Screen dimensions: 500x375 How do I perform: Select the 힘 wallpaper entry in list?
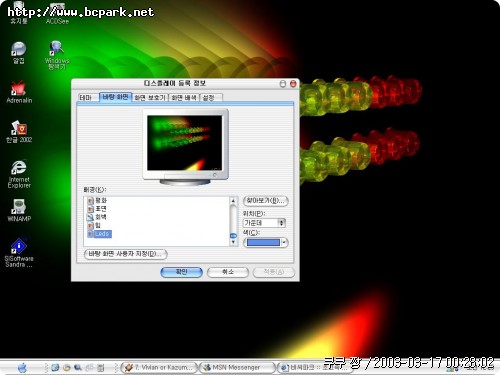click(x=94, y=225)
